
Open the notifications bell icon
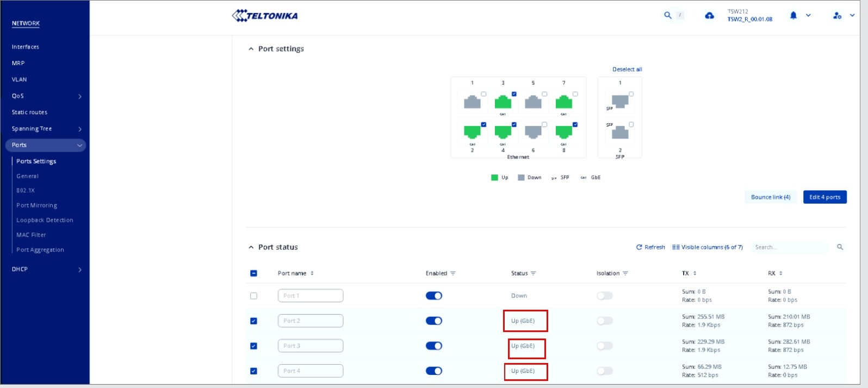coord(793,16)
